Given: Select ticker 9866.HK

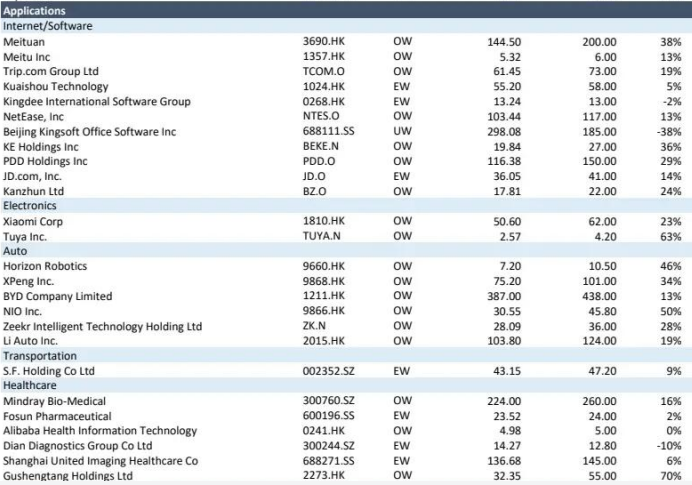Looking at the screenshot, I should click(323, 311).
